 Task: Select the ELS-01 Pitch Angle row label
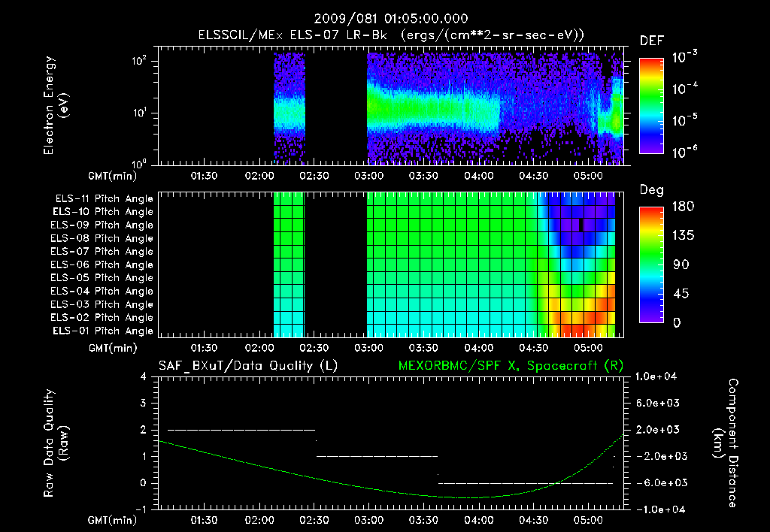(103, 331)
